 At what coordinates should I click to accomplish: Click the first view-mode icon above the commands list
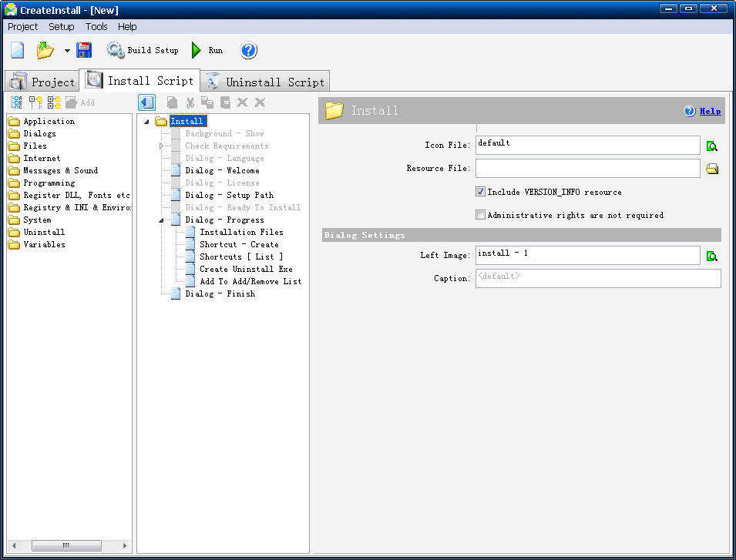click(x=17, y=102)
